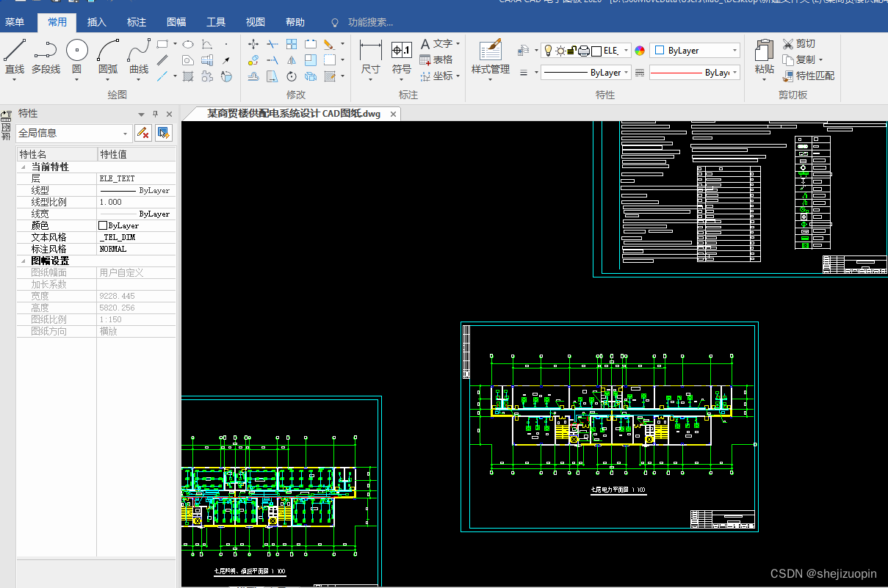The width and height of the screenshot is (888, 588).
Task: Select the 直线 line drawing tool
Action: tap(15, 57)
